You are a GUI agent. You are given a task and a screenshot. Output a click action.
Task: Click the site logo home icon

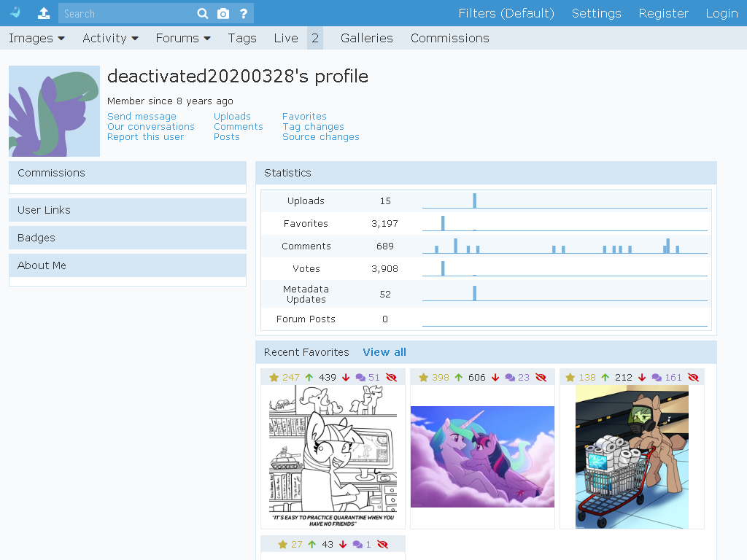pos(15,13)
